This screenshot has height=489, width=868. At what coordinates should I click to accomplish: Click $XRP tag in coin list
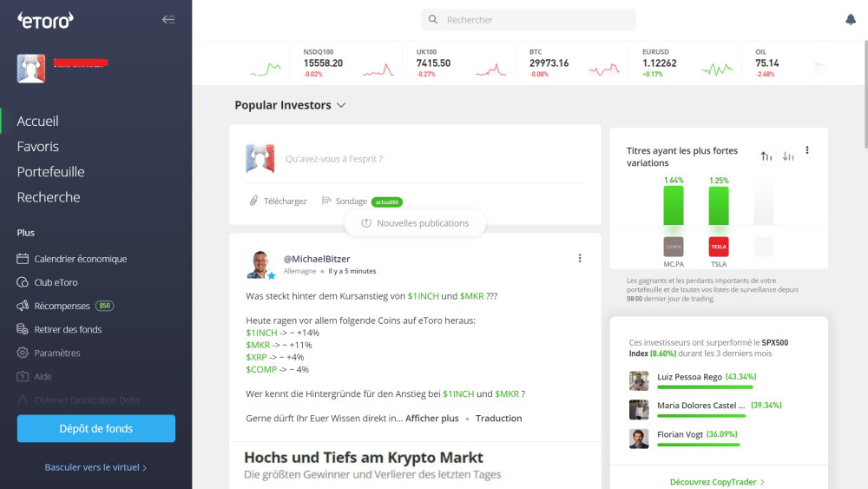(256, 357)
